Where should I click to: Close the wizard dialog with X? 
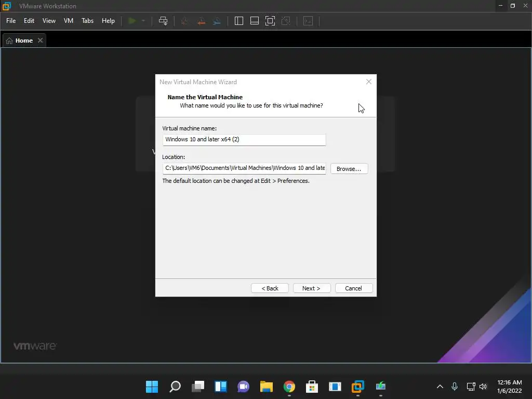369,82
